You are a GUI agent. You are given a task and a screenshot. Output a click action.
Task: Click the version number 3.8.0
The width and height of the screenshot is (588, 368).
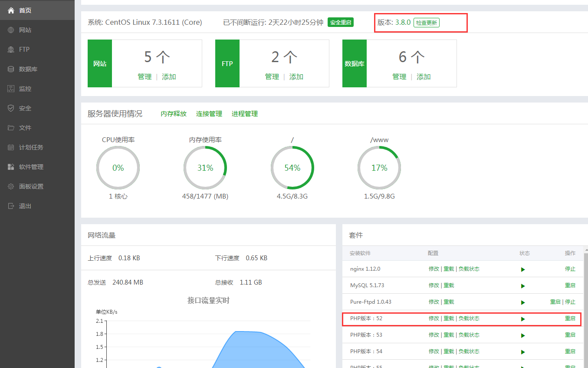(403, 23)
